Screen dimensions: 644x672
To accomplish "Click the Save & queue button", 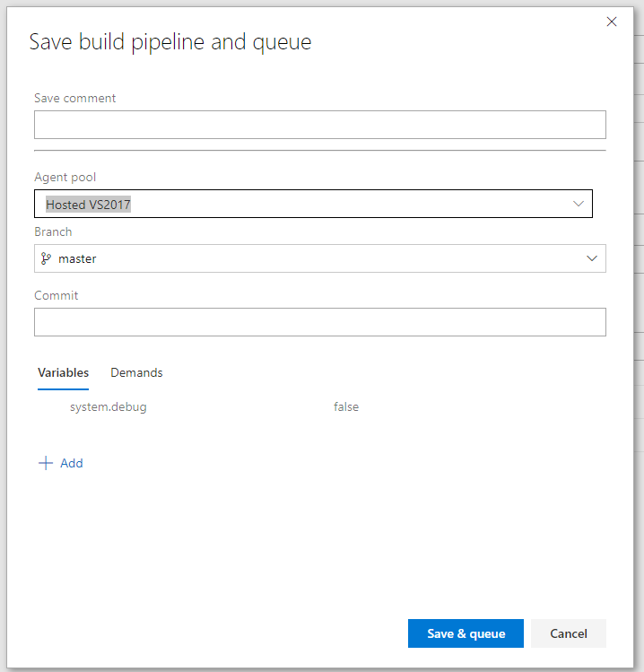I will click(x=466, y=633).
